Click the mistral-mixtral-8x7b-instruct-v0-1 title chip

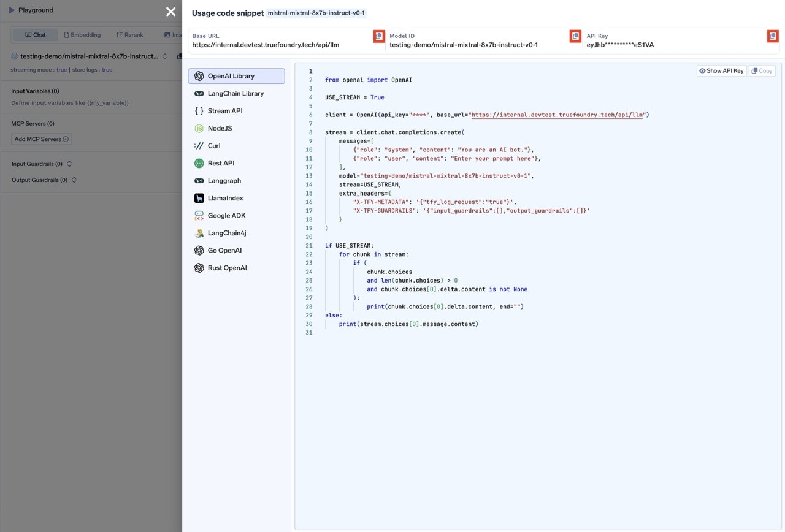click(x=316, y=13)
